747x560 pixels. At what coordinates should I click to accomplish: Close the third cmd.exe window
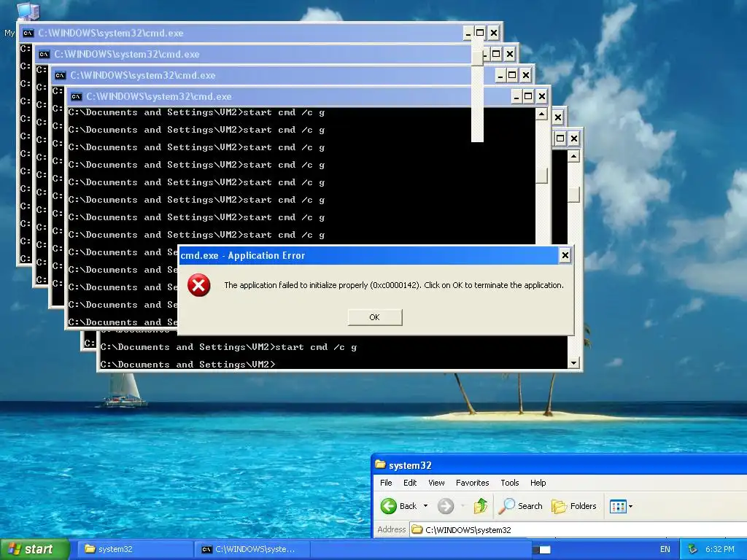[x=525, y=75]
